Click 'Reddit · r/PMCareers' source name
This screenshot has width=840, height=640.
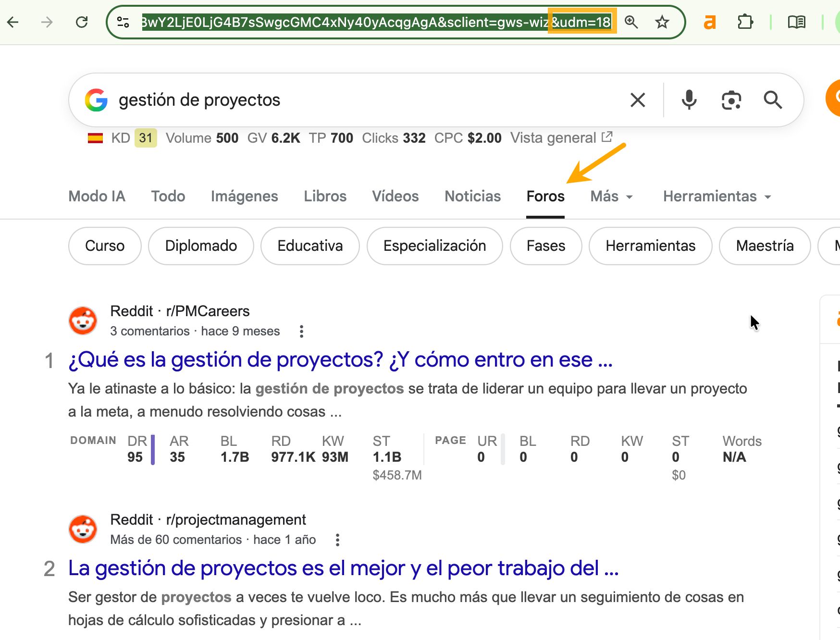180,311
